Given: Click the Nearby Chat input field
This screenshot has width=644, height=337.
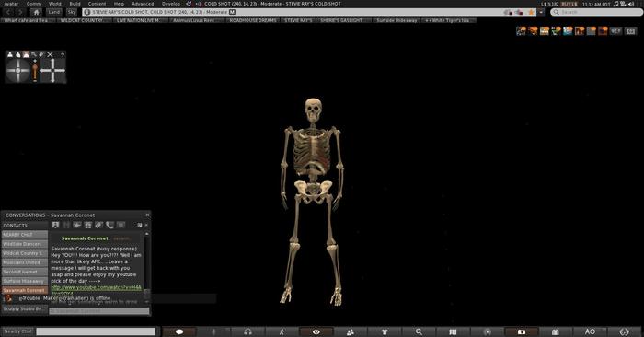Looking at the screenshot, I should click(x=96, y=331).
